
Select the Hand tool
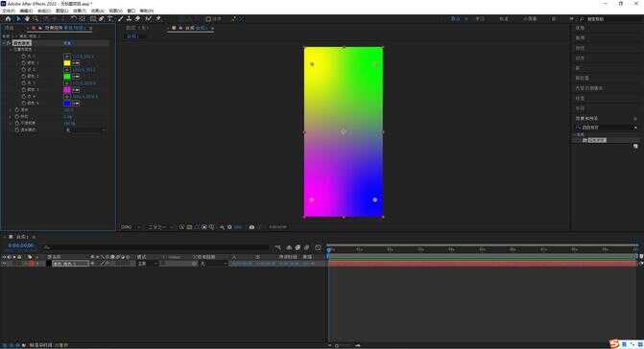(27, 19)
